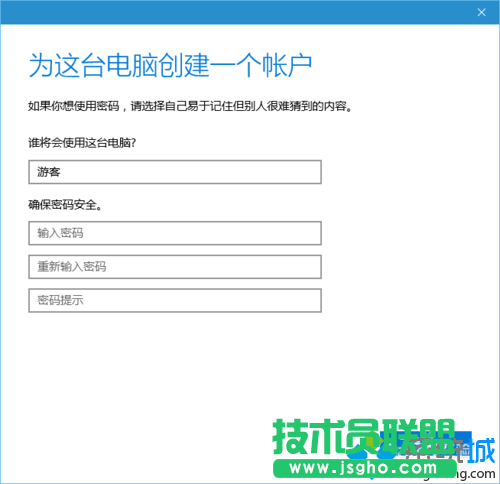Close the account creation dialog
The image size is (500, 484).
481,12
